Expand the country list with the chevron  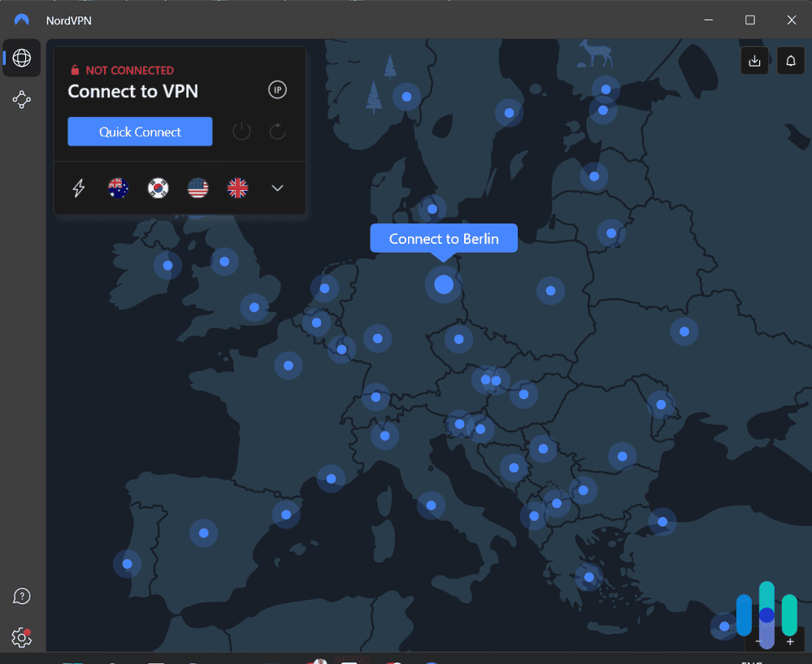coord(277,188)
